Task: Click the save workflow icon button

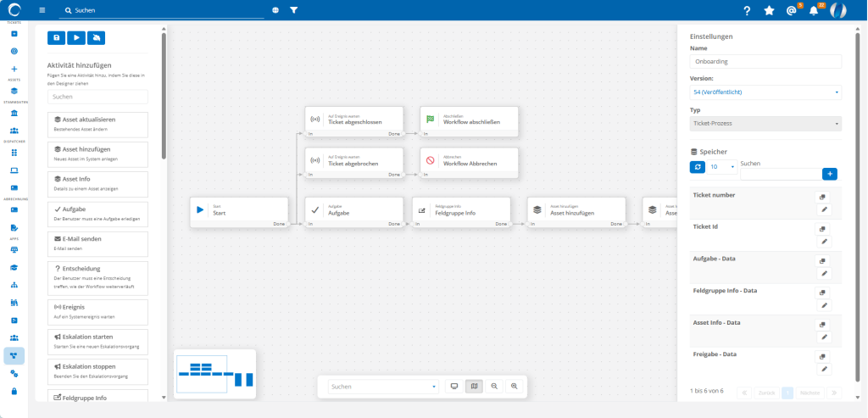Action: click(56, 38)
